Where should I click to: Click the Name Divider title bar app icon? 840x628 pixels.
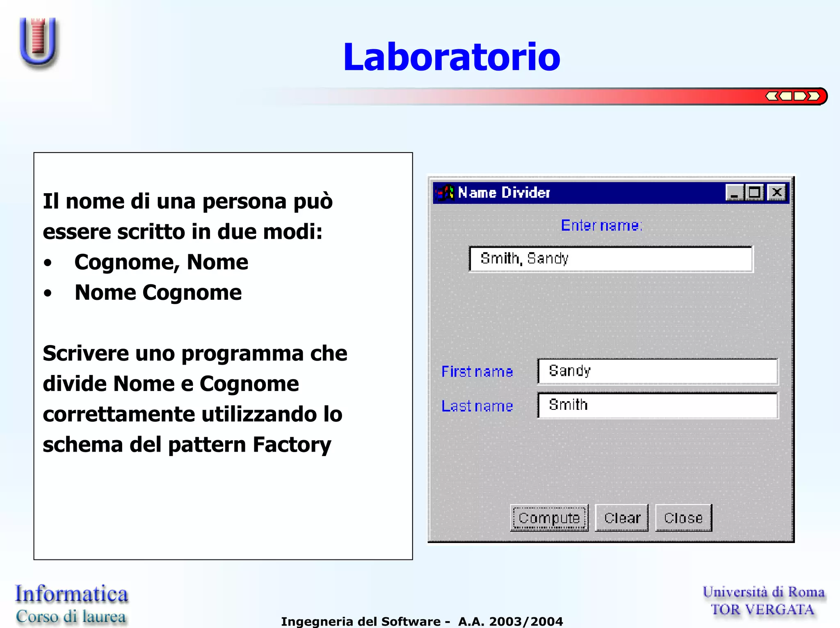[x=445, y=193]
